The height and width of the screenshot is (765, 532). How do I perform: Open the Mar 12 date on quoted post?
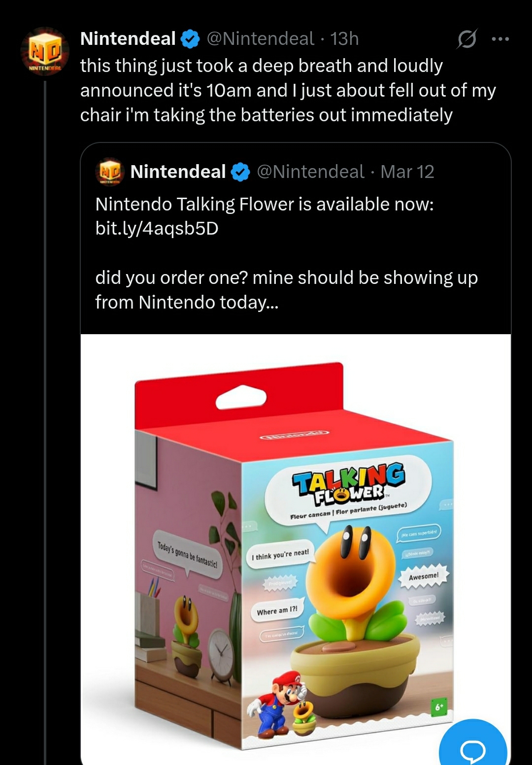click(407, 172)
